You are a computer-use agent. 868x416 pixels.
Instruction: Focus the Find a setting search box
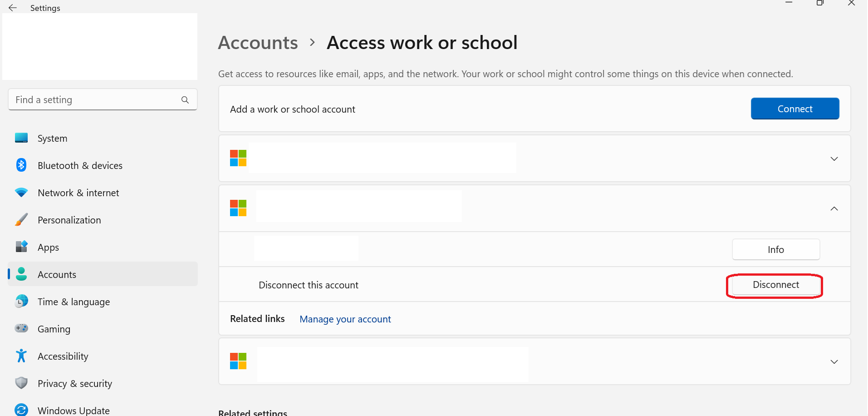coord(95,100)
